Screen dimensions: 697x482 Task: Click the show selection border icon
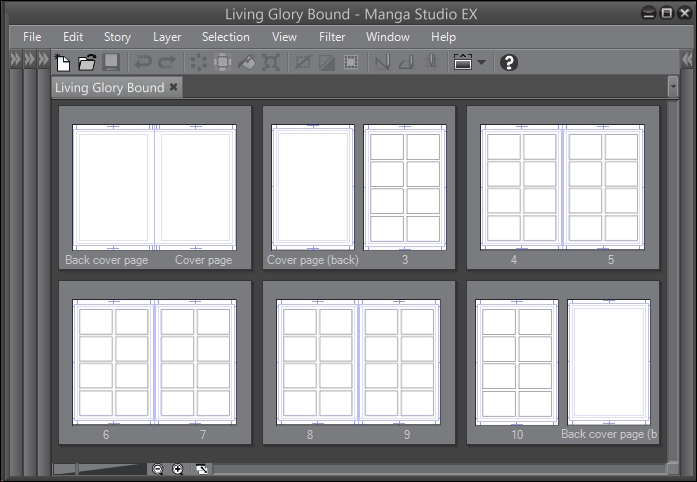[351, 62]
